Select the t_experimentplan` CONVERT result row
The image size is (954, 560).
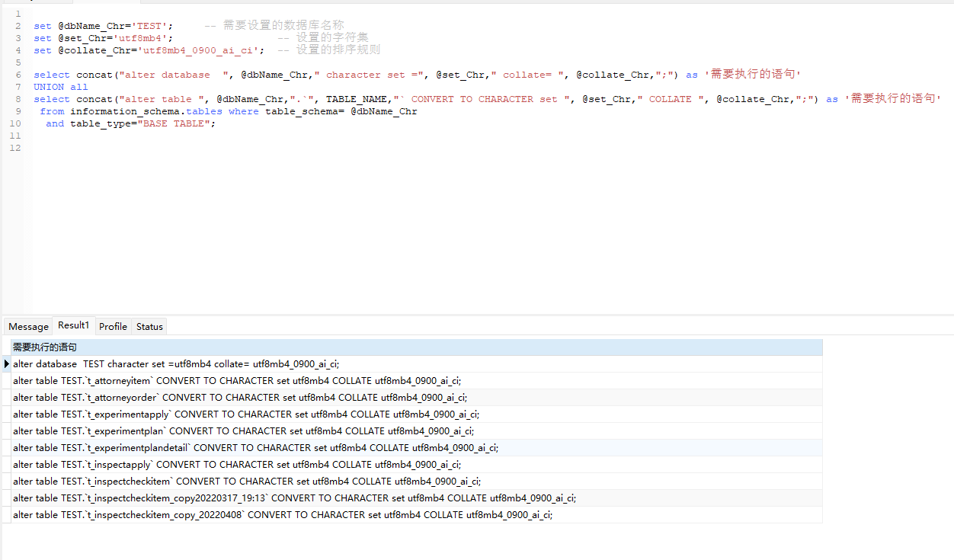(417, 430)
